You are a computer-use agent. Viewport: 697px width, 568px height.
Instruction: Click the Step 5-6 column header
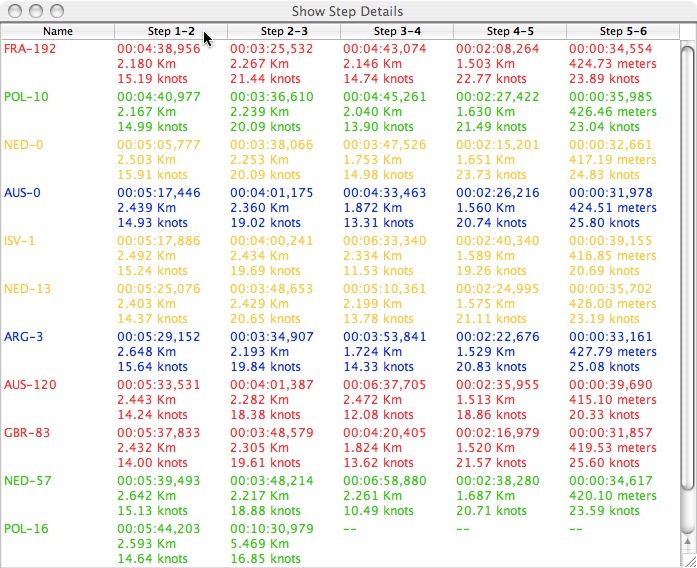point(623,31)
